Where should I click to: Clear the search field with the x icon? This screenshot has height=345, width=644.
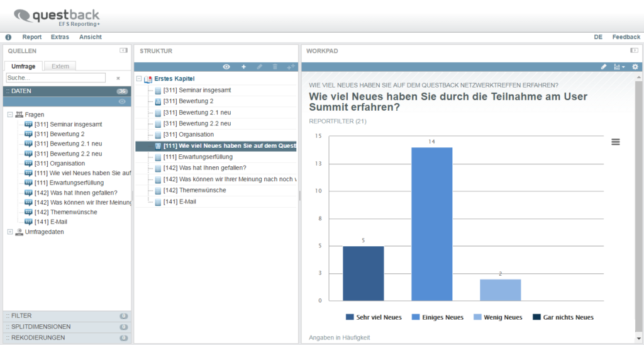[118, 78]
